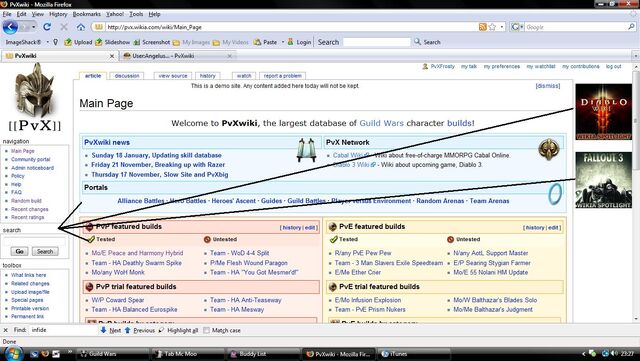
Task: Click ImageShack Login toolbar button
Action: coord(299,42)
